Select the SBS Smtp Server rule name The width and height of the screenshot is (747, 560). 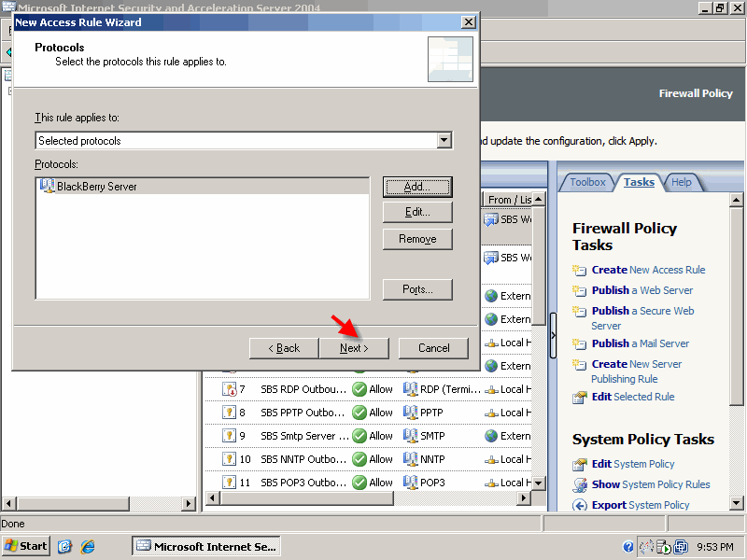click(x=304, y=436)
